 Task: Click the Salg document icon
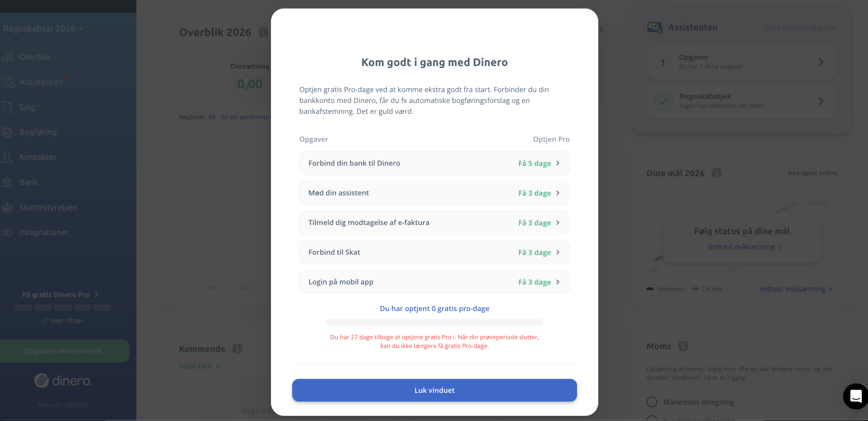click(x=7, y=107)
